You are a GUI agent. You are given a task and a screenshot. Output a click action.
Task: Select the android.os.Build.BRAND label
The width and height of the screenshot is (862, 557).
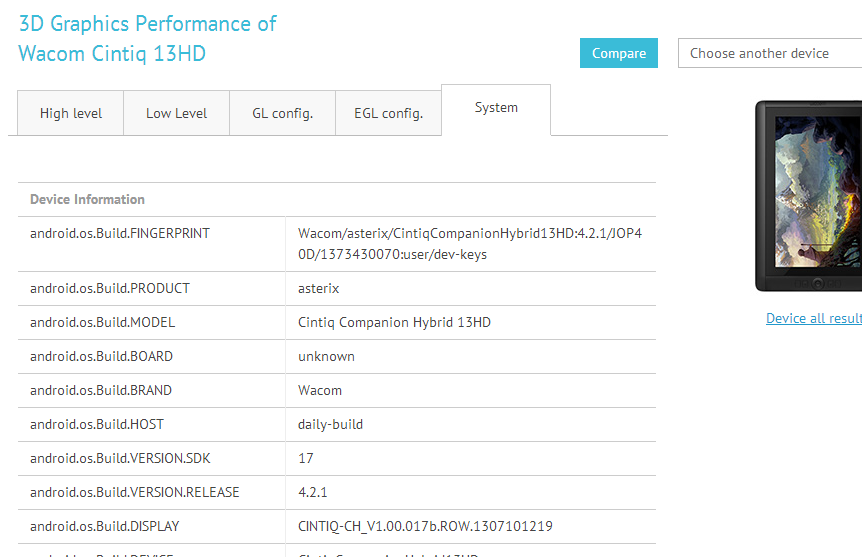coord(101,390)
